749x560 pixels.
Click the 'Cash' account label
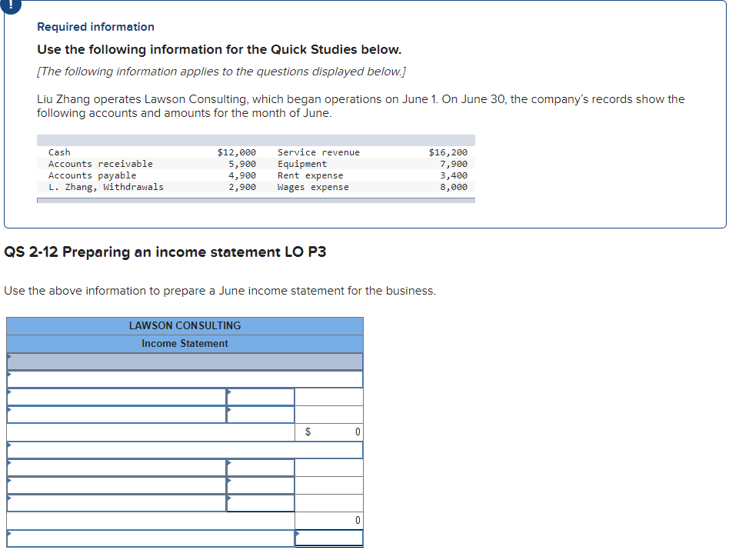tap(59, 152)
